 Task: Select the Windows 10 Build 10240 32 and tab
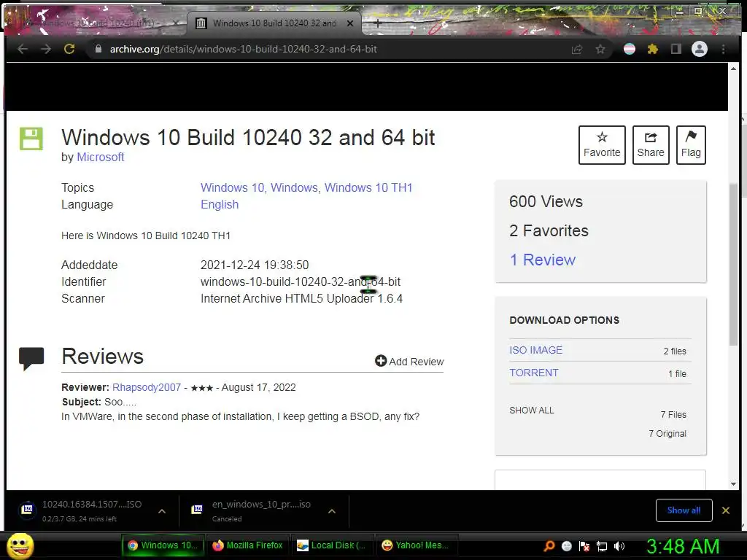tap(274, 23)
